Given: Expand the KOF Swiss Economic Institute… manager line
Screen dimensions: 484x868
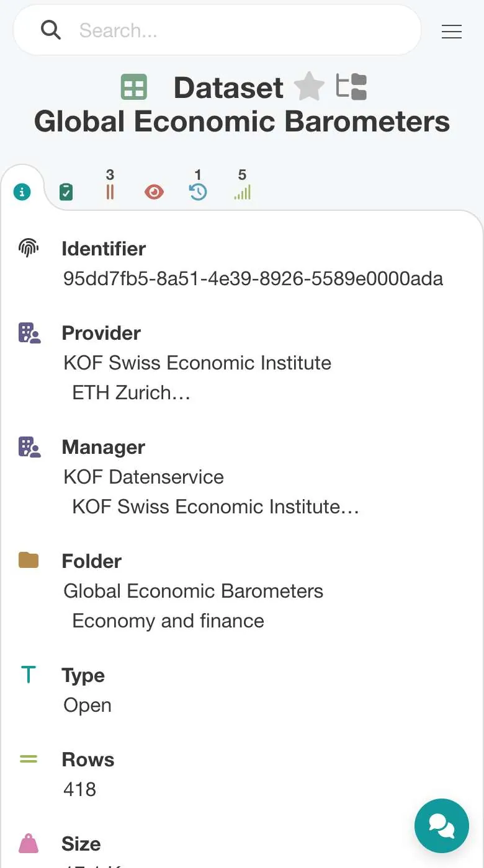Looking at the screenshot, I should tap(216, 507).
